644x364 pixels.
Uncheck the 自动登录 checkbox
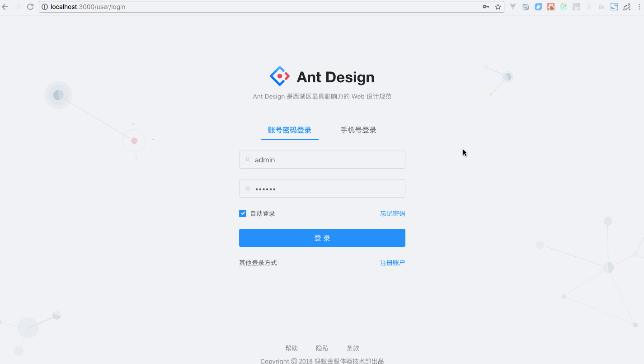pyautogui.click(x=243, y=213)
